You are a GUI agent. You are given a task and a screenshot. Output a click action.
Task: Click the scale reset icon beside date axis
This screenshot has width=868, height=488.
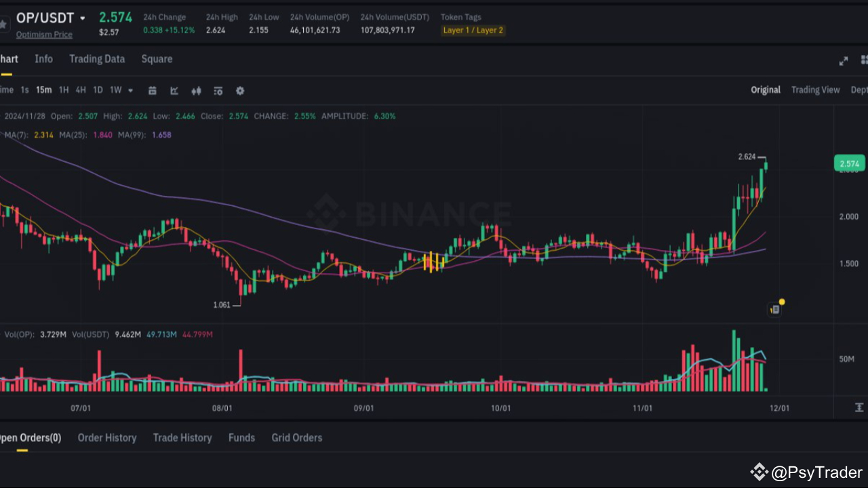(859, 407)
